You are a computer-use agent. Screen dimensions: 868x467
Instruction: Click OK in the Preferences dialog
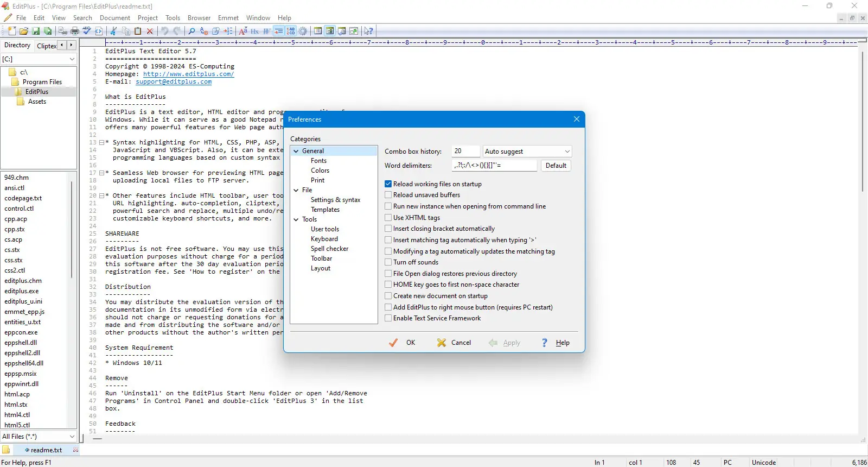point(403,343)
